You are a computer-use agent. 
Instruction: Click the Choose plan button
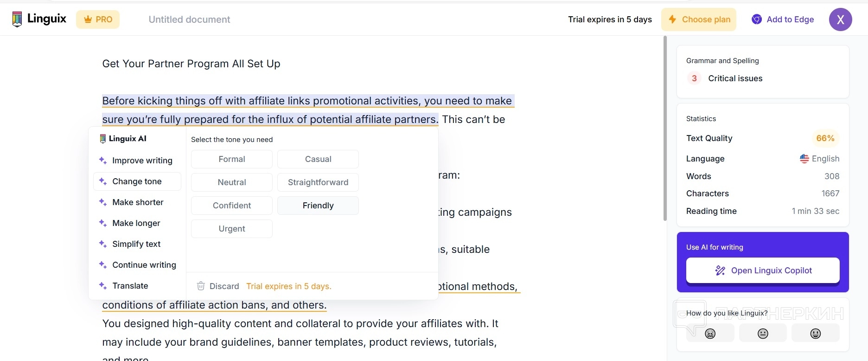[x=698, y=19]
